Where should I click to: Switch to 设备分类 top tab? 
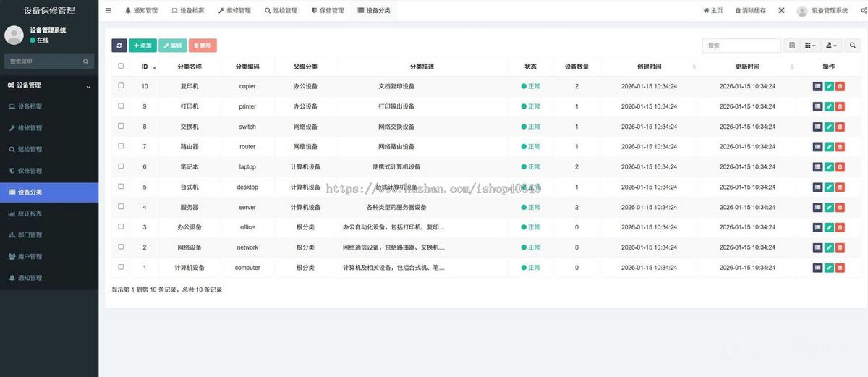pos(374,11)
